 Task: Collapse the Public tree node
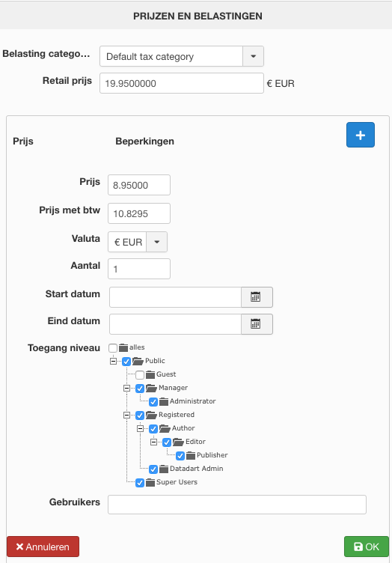pyautogui.click(x=113, y=361)
